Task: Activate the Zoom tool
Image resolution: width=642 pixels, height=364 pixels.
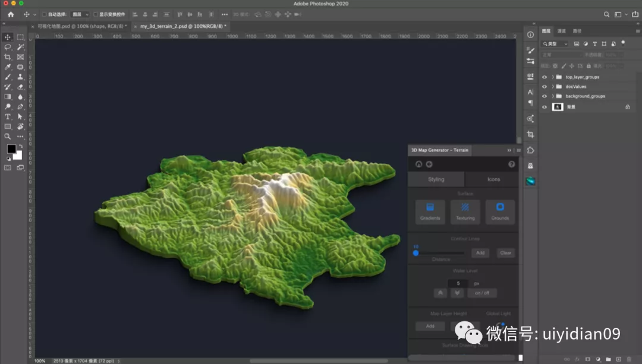Action: click(8, 137)
